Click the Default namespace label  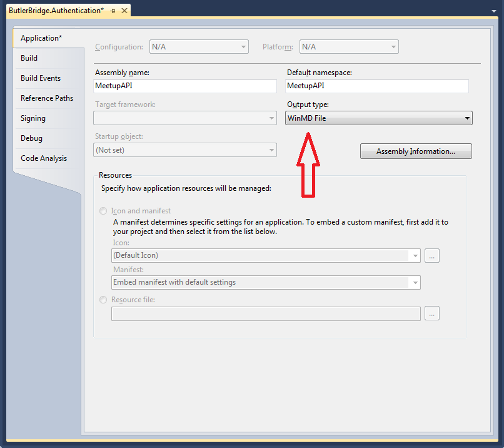coord(319,73)
